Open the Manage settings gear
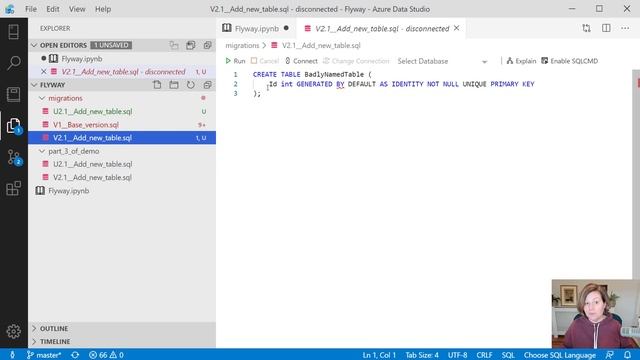 (x=13, y=331)
